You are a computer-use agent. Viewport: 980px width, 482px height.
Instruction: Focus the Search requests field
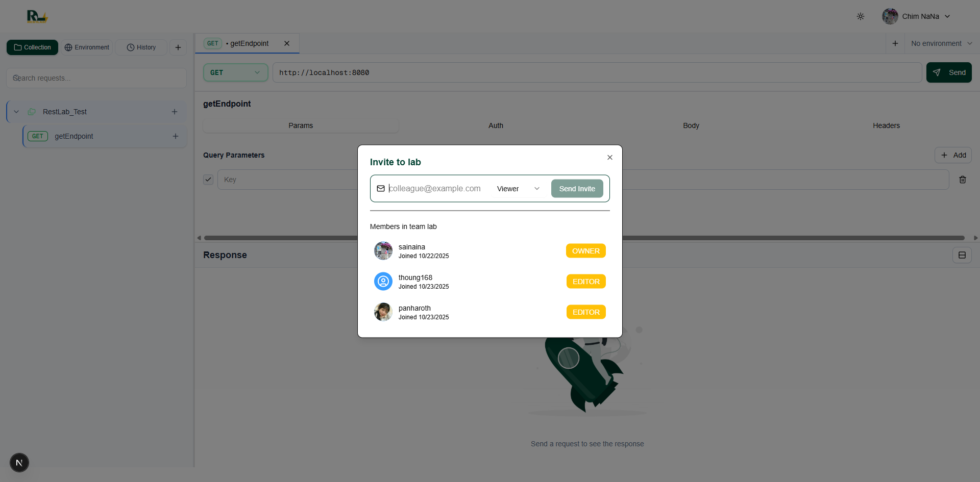coord(96,78)
